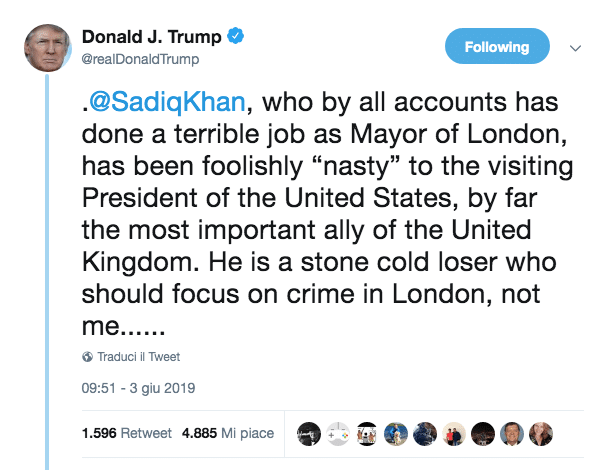Open the group photo liker avatar, third in row

click(x=367, y=433)
